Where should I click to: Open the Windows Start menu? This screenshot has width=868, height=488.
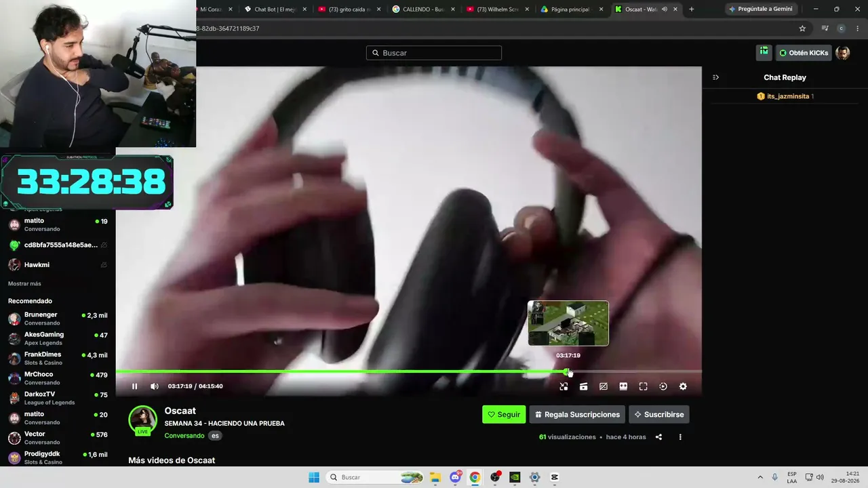pyautogui.click(x=314, y=477)
